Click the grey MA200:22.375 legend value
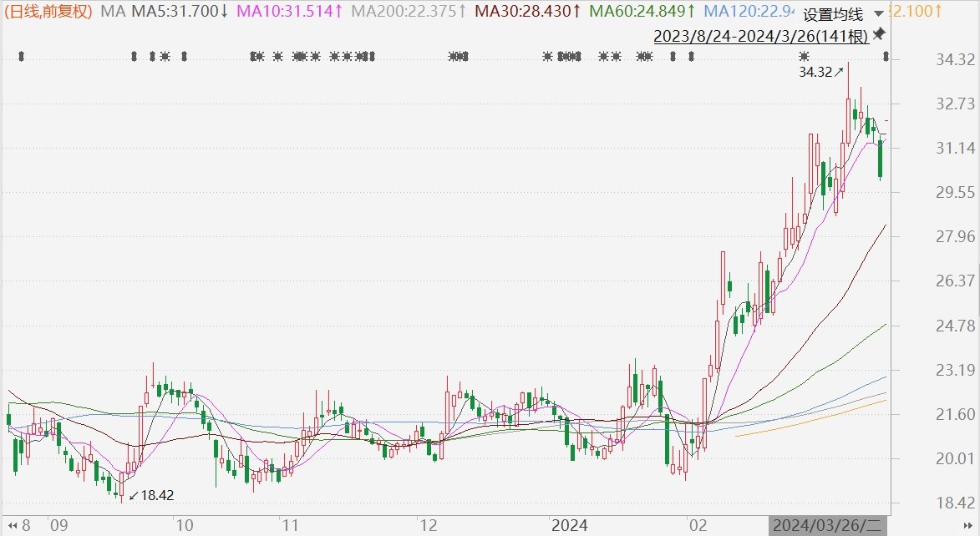 point(409,11)
